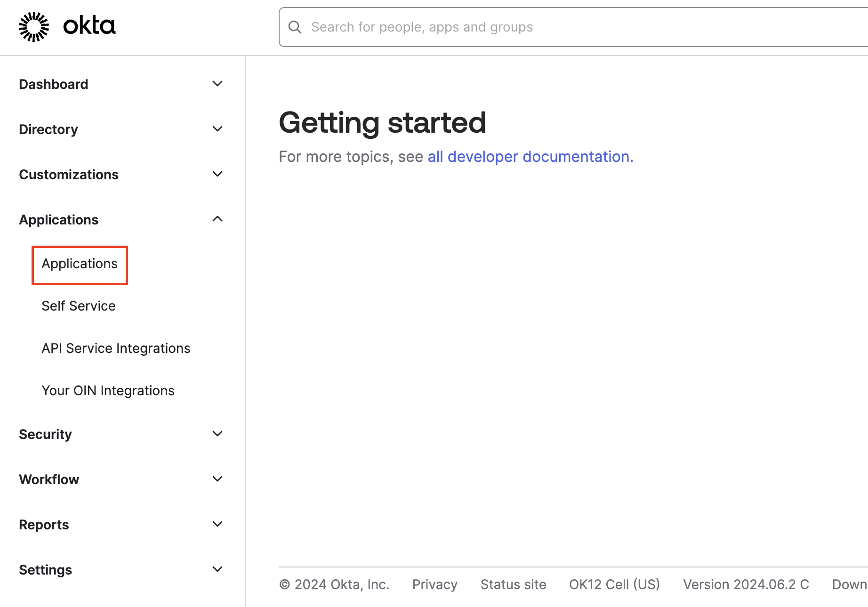Click the © 2024 Okta, Inc. text
The image size is (868, 607).
[334, 584]
